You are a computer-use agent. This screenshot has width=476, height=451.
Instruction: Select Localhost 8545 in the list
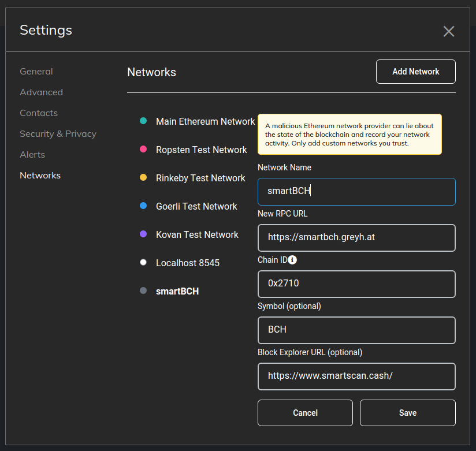(x=188, y=263)
